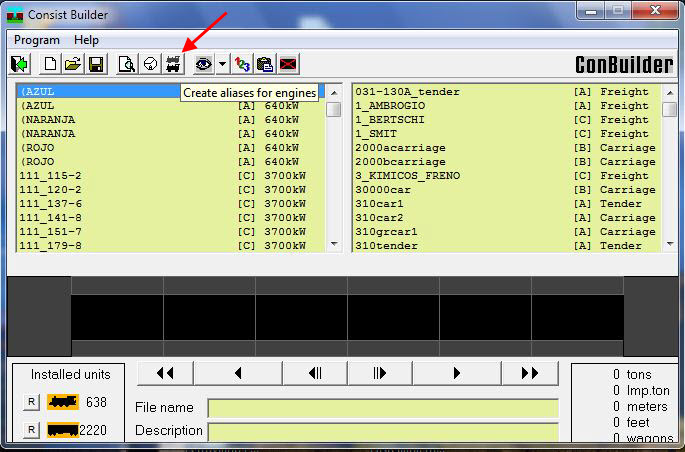Click the rewind to start double-arrow button
Screen dimensions: 685x452
point(165,373)
